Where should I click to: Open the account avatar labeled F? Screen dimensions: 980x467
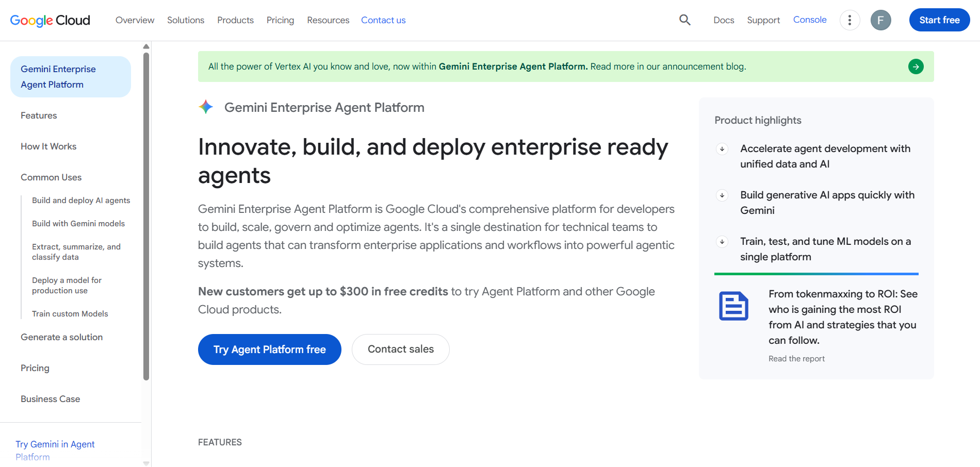880,20
